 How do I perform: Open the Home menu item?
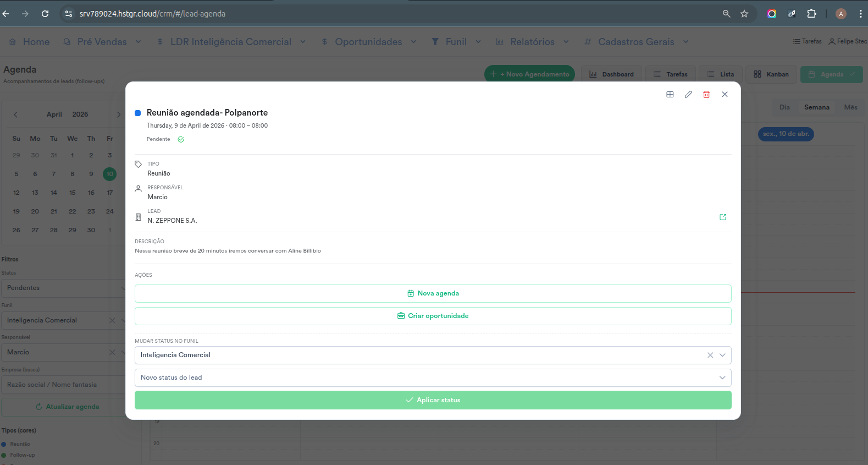(x=29, y=42)
